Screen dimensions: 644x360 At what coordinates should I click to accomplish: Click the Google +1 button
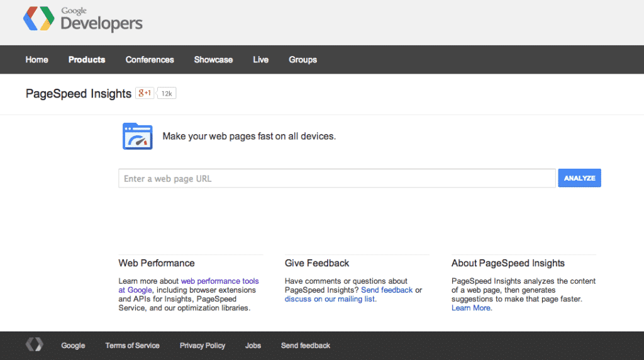point(145,93)
